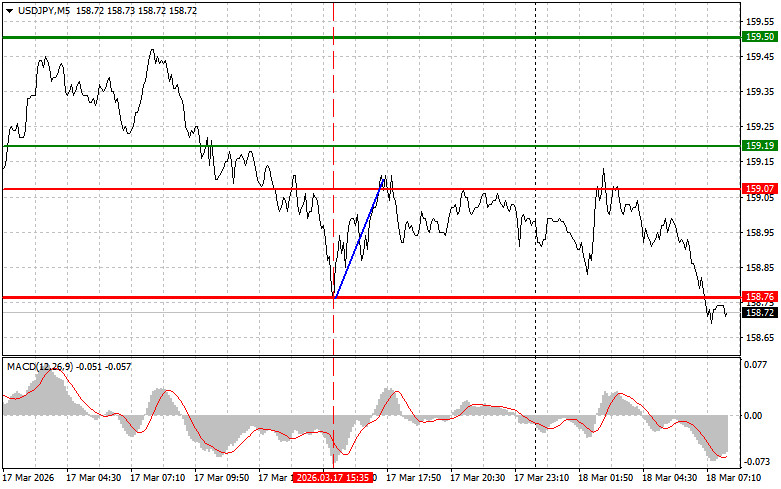Select the 17 Mar 20:30 time axis label
Image resolution: width=781 pixels, height=489 pixels.
click(x=477, y=478)
